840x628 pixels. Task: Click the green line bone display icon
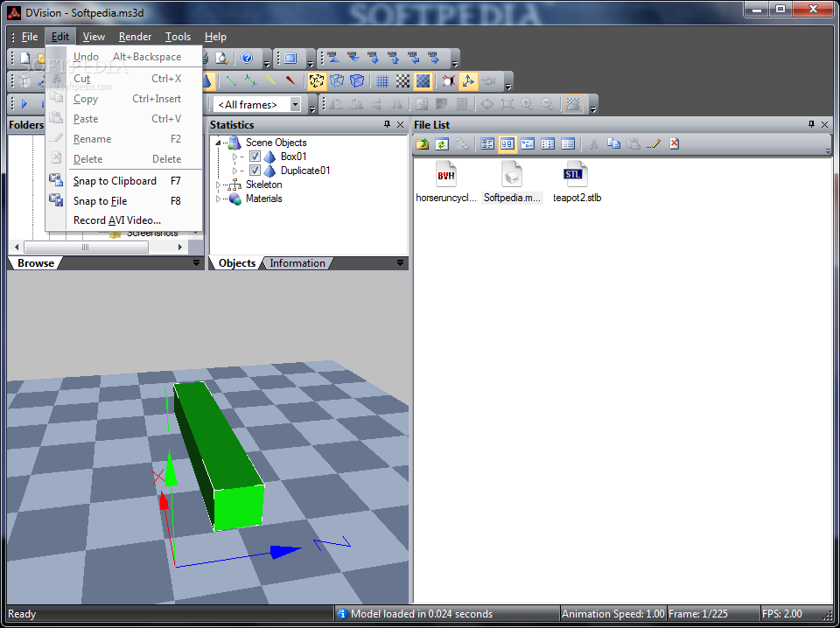pos(231,80)
